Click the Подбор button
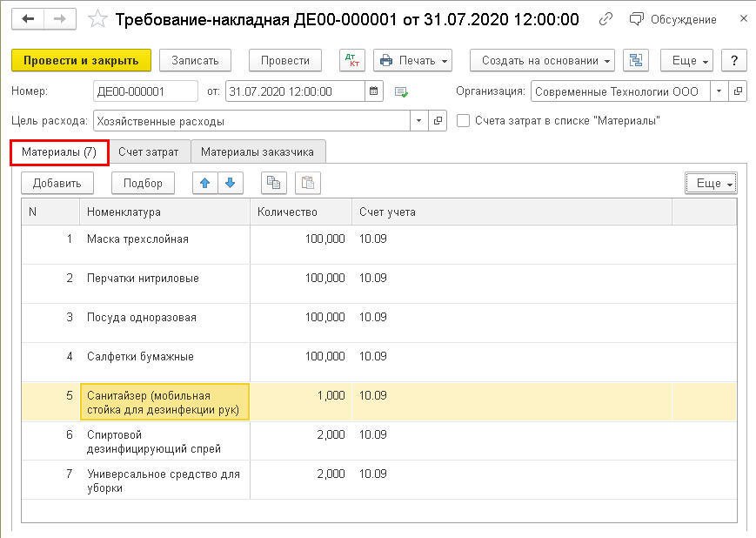This screenshot has height=538, width=756. (x=143, y=183)
